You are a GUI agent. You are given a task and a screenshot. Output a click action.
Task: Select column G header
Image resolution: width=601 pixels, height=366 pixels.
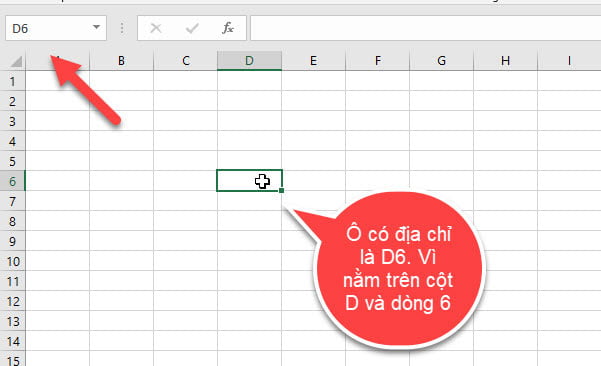[442, 61]
